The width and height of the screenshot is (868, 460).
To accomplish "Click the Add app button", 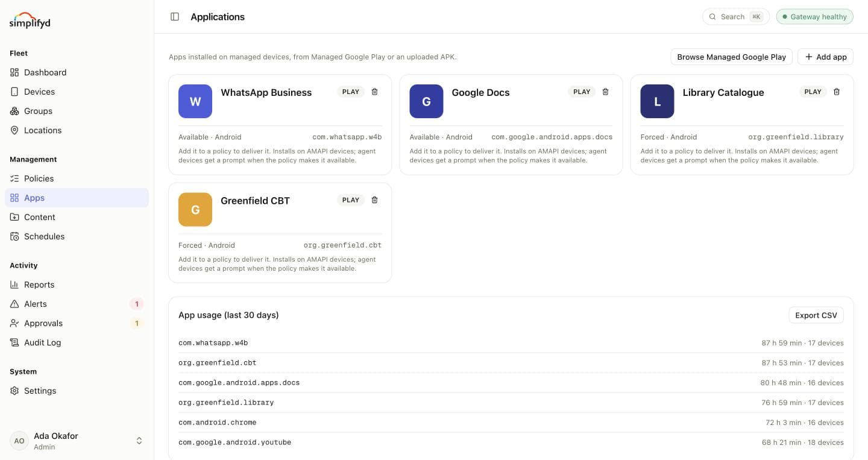I will (x=826, y=57).
